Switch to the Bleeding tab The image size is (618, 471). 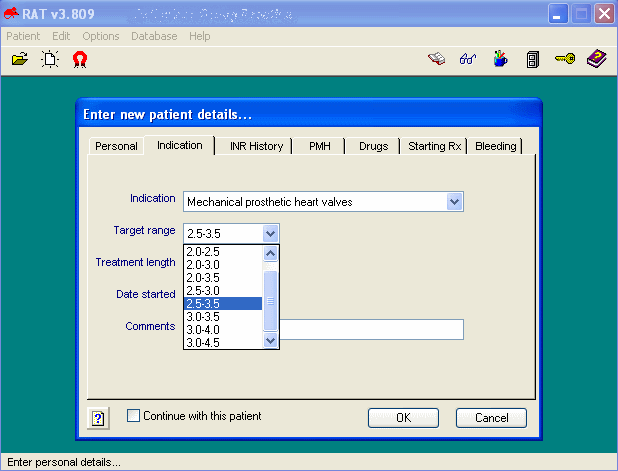[x=495, y=146]
